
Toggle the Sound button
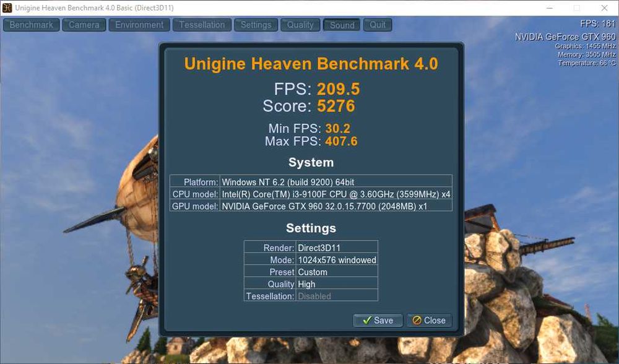(342, 25)
